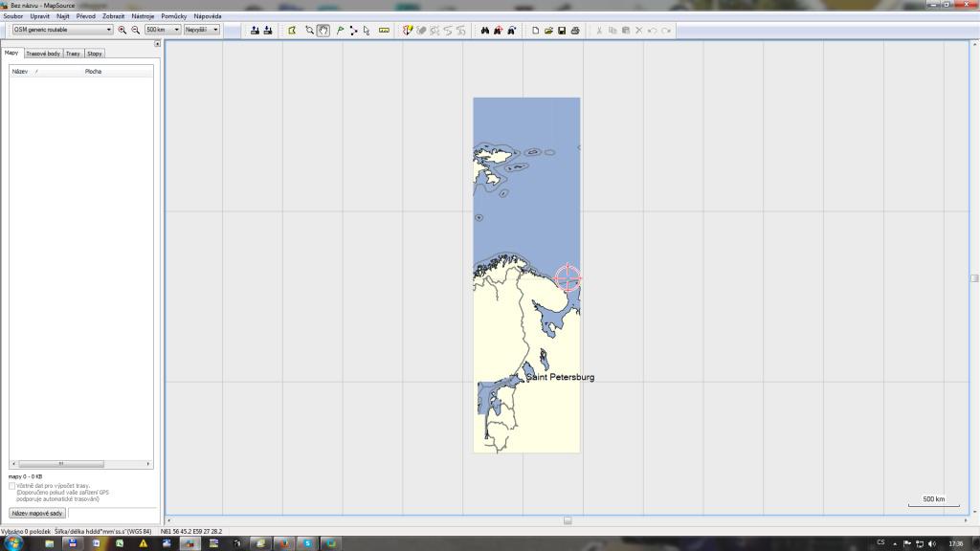Screen dimensions: 980x551
Task: Switch to the Trasové body tab
Action: [x=43, y=54]
